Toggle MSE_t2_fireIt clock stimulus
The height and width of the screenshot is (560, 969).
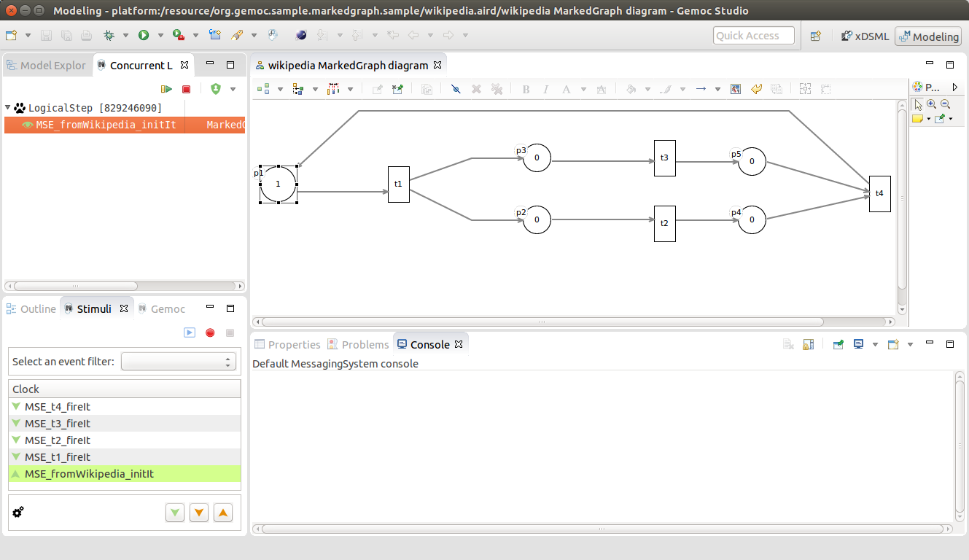(x=124, y=440)
